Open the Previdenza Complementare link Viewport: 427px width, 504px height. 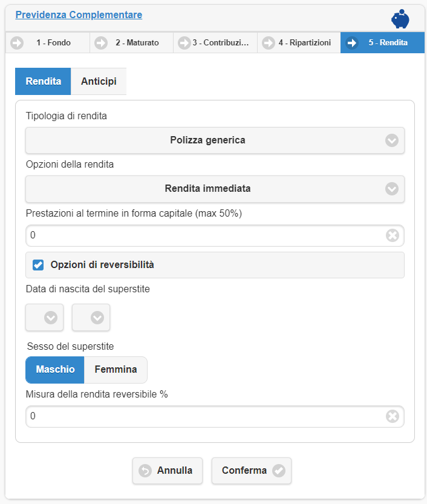coord(79,15)
